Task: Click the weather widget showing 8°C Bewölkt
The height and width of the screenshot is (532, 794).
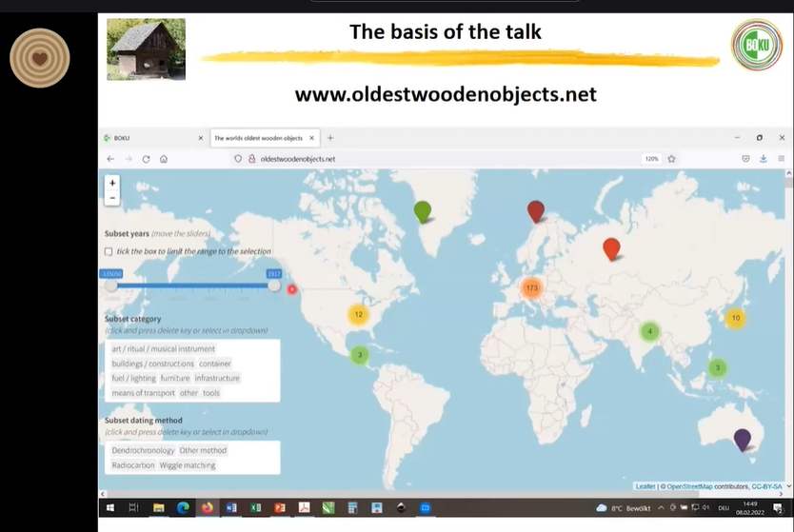Action: (624, 508)
